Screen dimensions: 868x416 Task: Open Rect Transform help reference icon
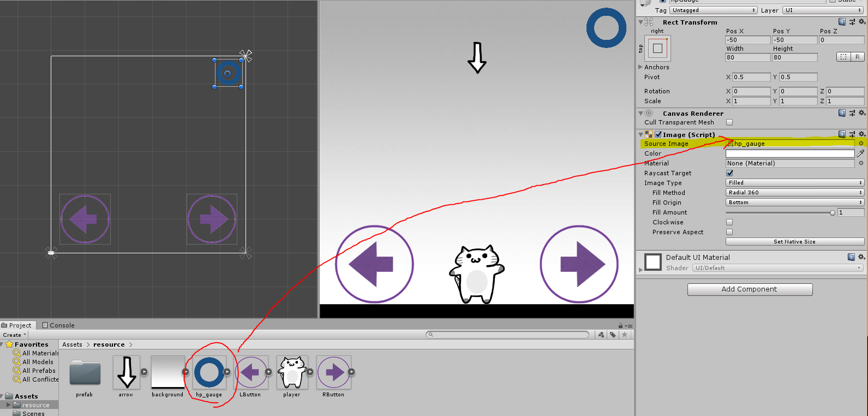tap(842, 22)
